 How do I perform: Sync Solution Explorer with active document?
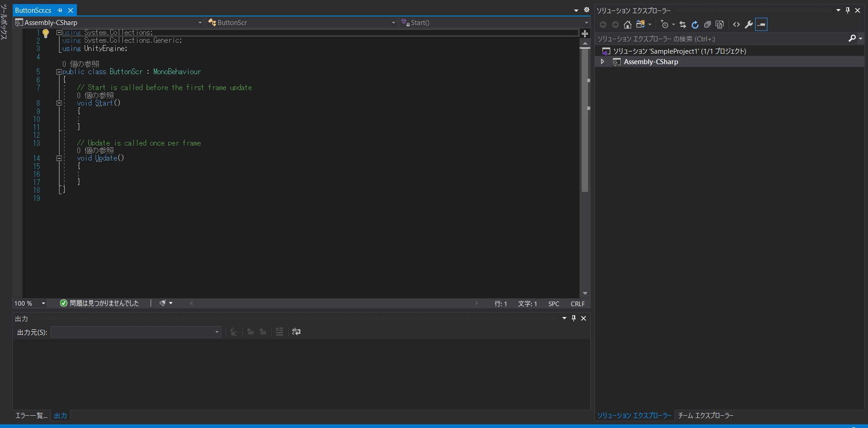(x=683, y=25)
